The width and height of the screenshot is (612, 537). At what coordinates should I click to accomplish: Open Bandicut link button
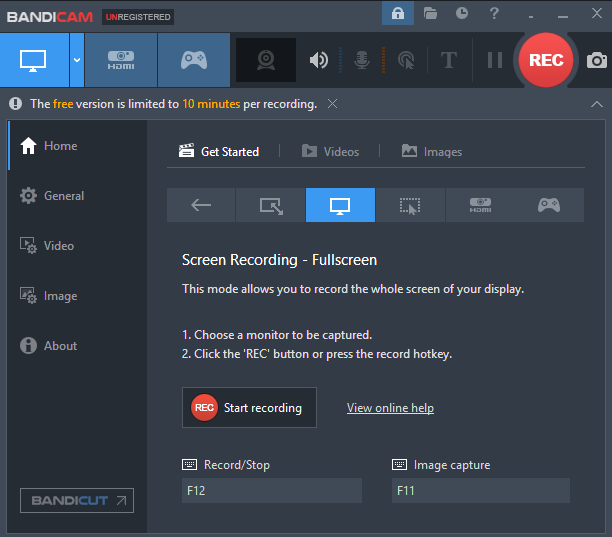pyautogui.click(x=77, y=500)
